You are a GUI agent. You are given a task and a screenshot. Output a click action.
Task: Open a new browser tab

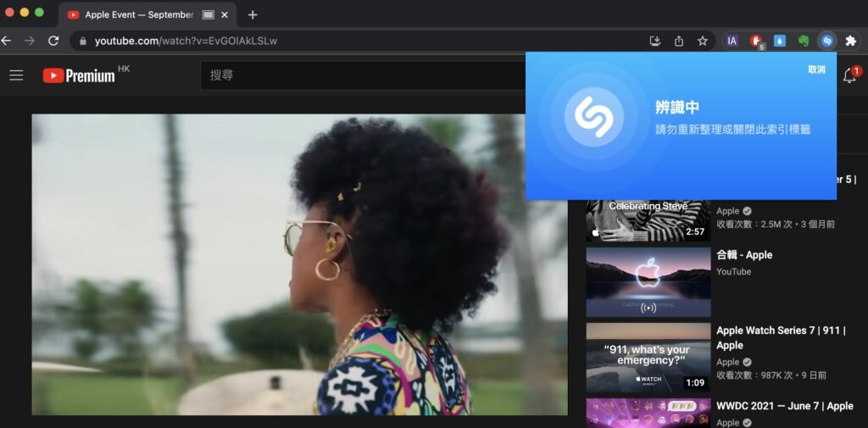point(253,15)
